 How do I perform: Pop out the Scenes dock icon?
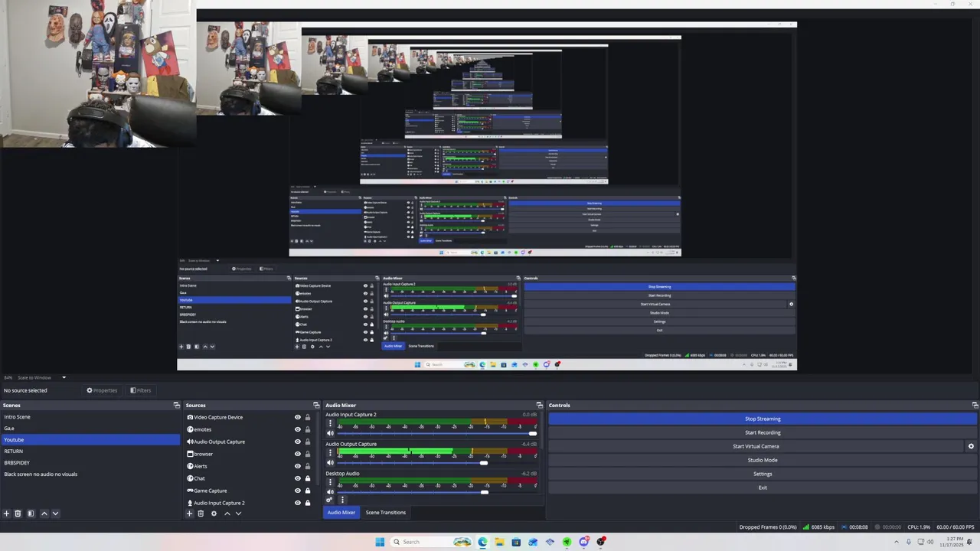tap(177, 406)
